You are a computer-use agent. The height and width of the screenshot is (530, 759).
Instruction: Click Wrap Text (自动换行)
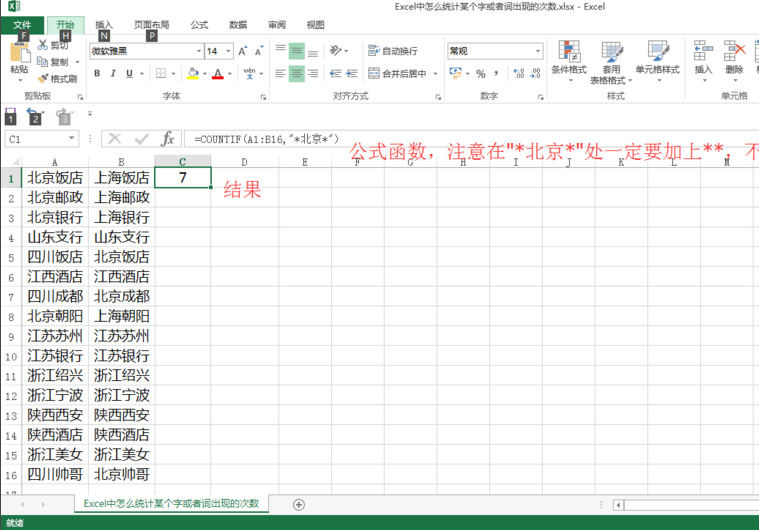tap(393, 51)
